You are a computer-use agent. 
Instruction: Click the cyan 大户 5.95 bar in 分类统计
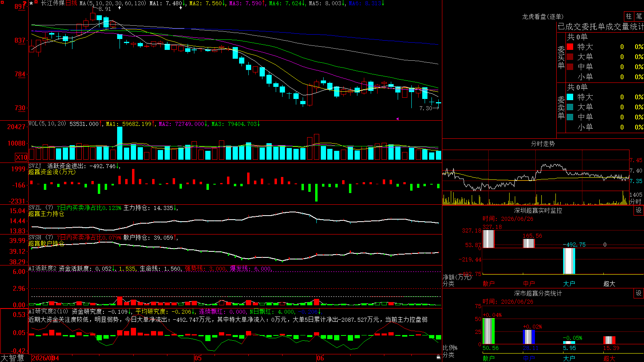tap(569, 343)
